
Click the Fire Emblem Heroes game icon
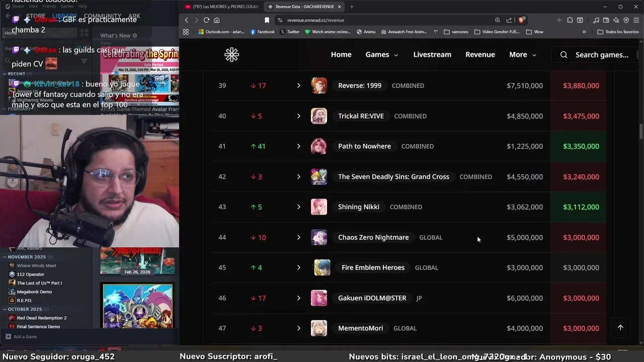click(x=322, y=267)
